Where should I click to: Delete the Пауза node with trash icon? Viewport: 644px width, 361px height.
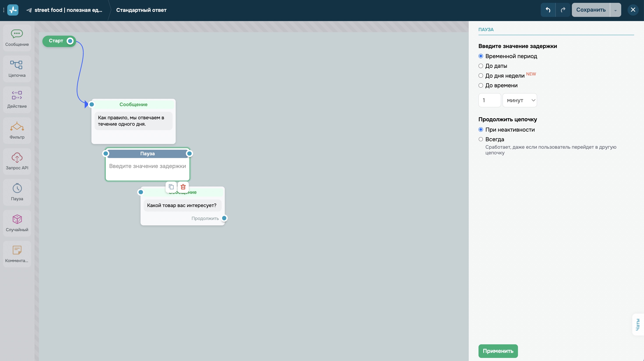[183, 187]
